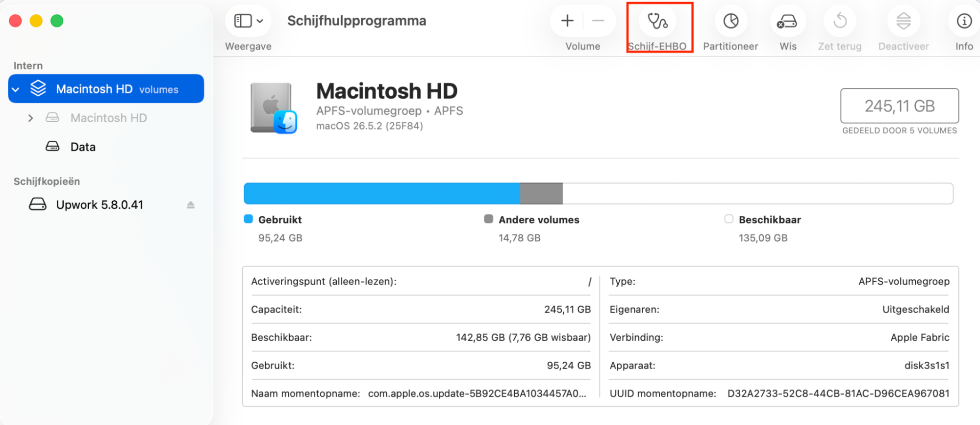Select the greyed Macintosh HD sub-volume
This screenshot has height=425, width=980.
click(109, 118)
